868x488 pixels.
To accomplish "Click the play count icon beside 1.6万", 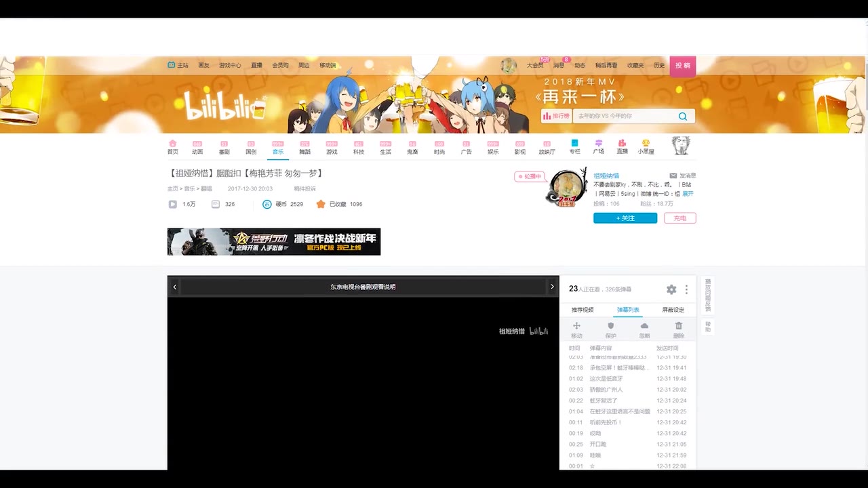I will [x=172, y=204].
